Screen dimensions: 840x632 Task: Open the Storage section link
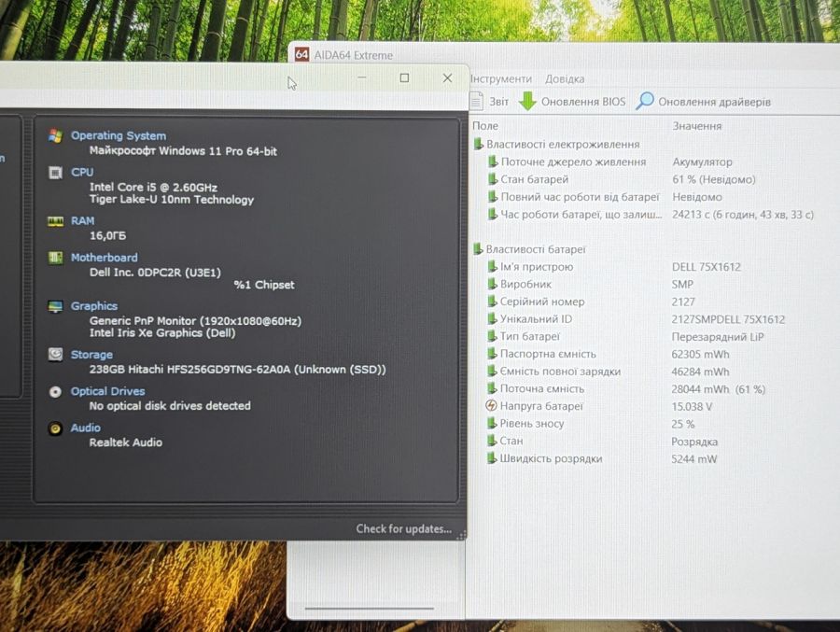point(91,355)
